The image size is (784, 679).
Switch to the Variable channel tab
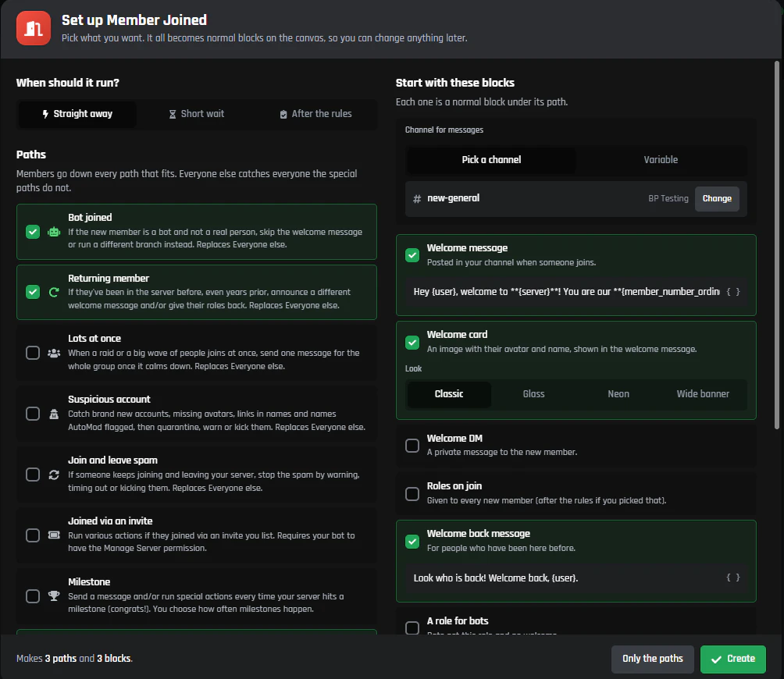point(661,160)
